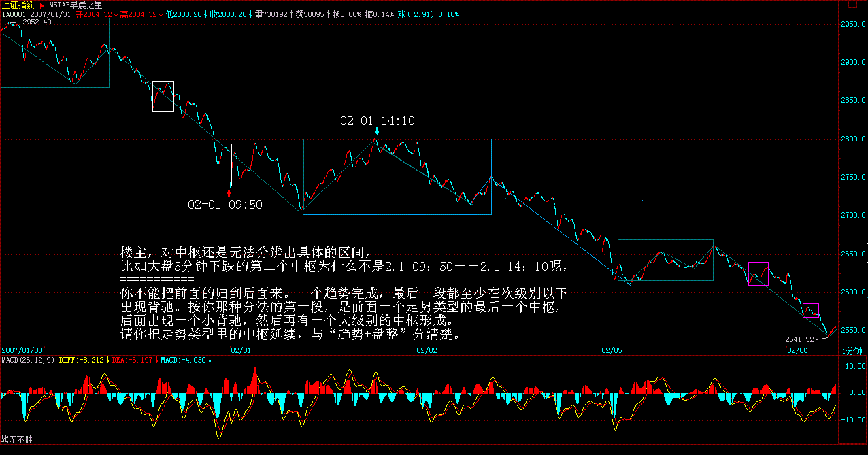Open the 1分钟 period selector
The image size is (868, 455).
click(852, 350)
